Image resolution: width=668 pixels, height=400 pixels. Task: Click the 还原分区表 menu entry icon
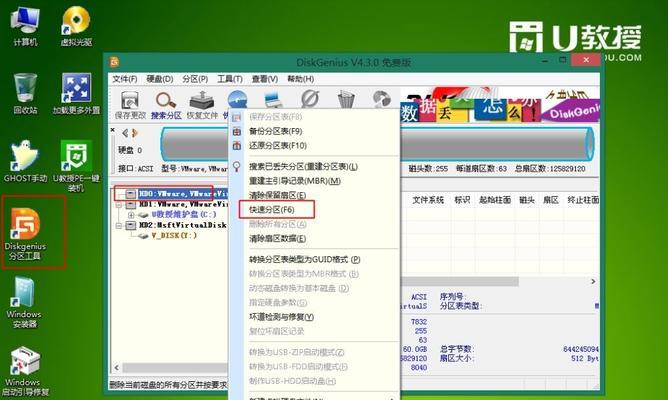pos(237,146)
